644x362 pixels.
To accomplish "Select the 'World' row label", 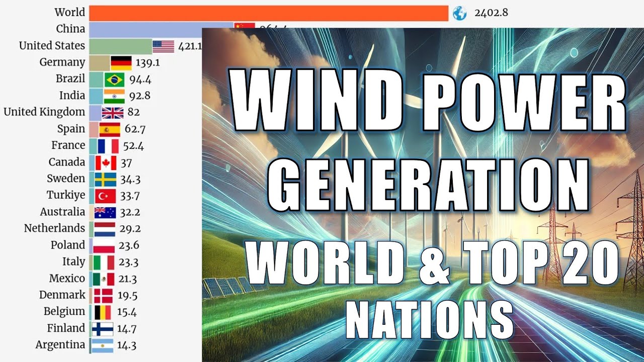I will point(69,12).
